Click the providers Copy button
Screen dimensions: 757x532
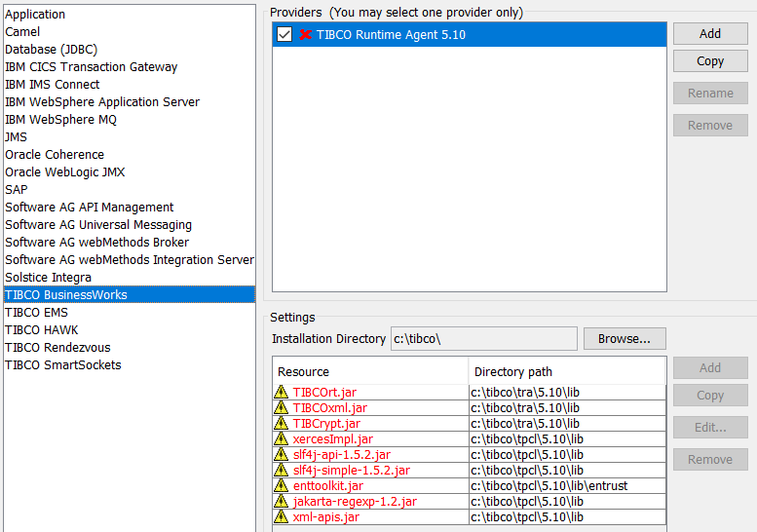click(710, 61)
